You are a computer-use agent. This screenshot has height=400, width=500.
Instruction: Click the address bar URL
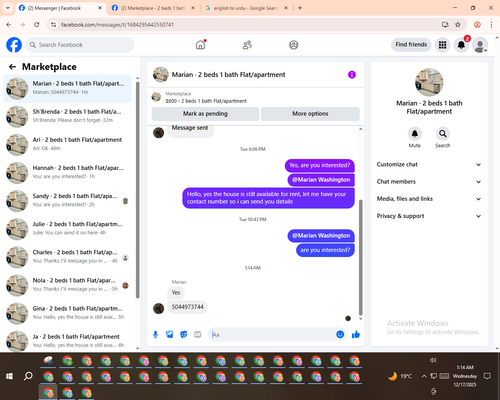pyautogui.click(x=117, y=25)
